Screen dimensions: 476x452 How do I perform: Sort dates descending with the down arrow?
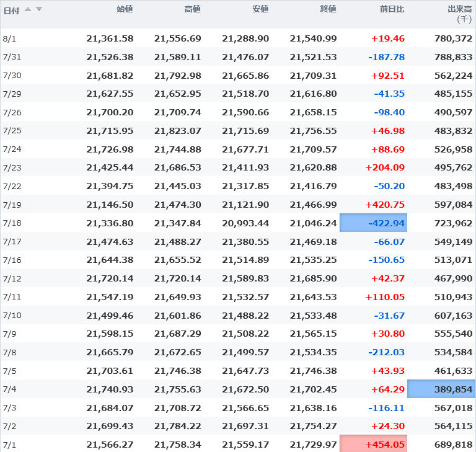point(39,9)
